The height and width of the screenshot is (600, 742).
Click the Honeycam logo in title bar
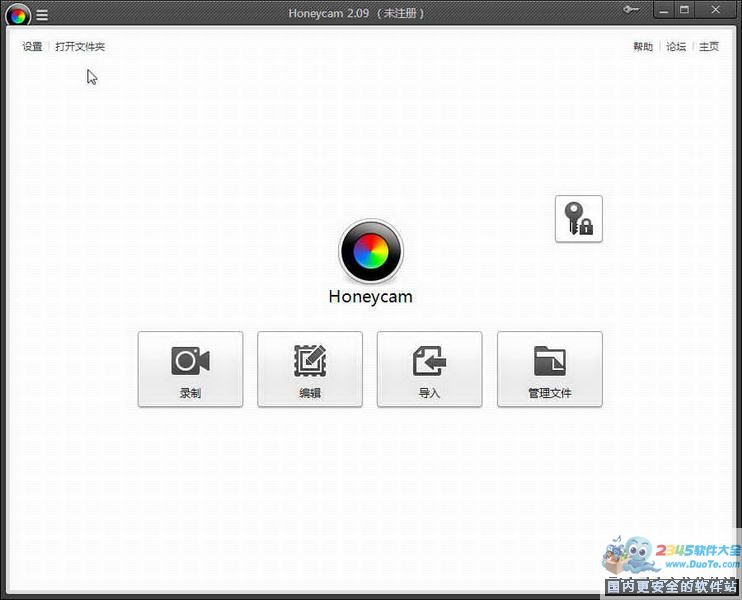pos(18,15)
